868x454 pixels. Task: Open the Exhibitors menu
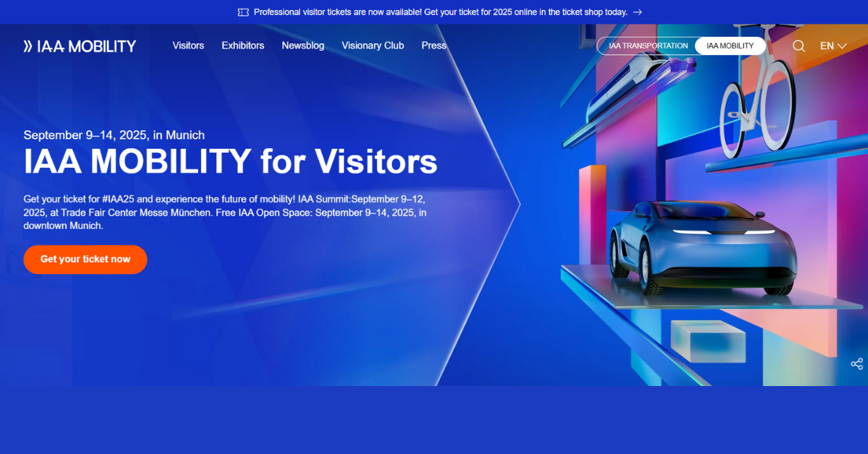(x=243, y=46)
